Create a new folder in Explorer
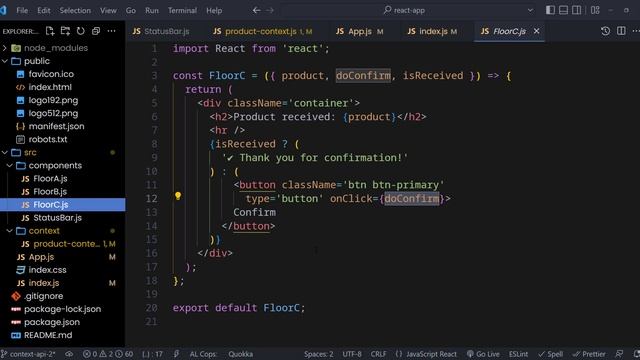This screenshot has height=360, width=640. coord(65,31)
